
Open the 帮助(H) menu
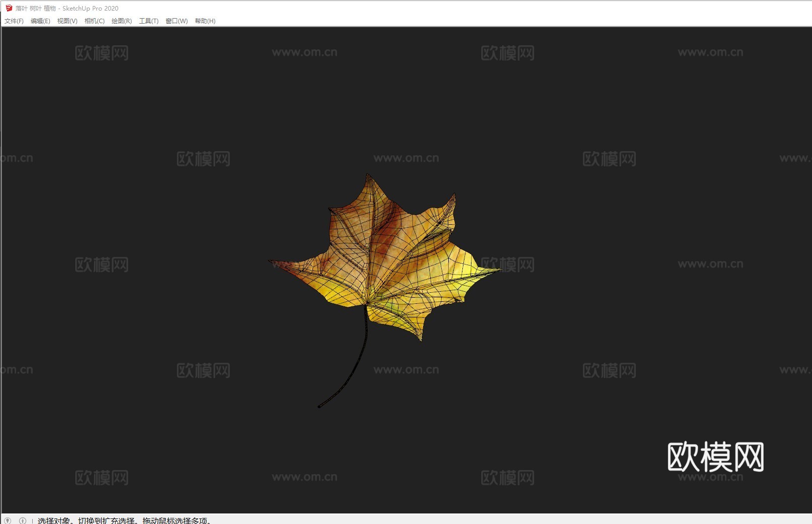(x=205, y=21)
